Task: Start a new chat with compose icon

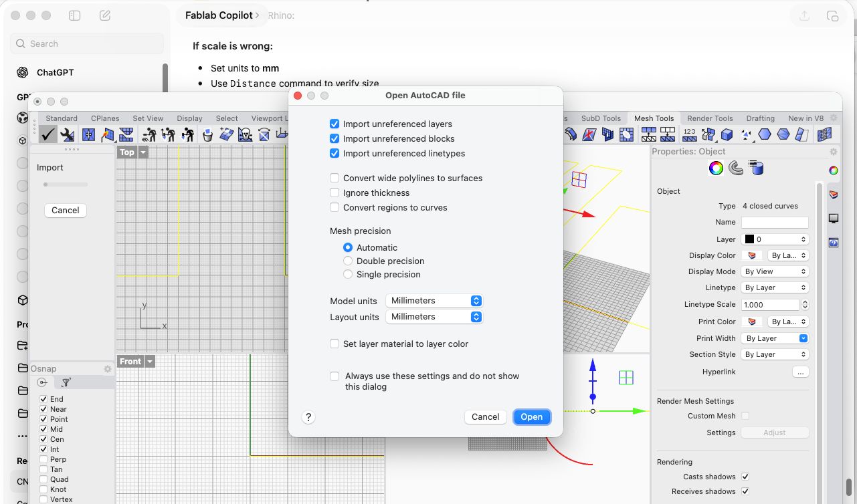Action: point(105,15)
